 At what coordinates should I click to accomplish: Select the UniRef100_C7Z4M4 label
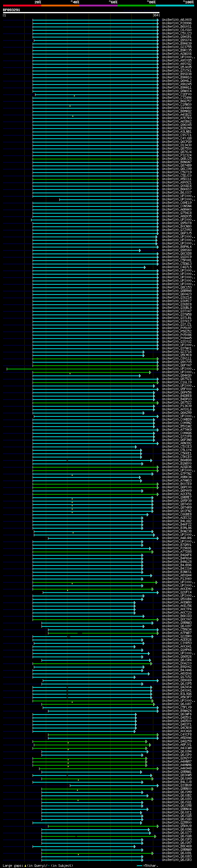pyautogui.click(x=177, y=98)
